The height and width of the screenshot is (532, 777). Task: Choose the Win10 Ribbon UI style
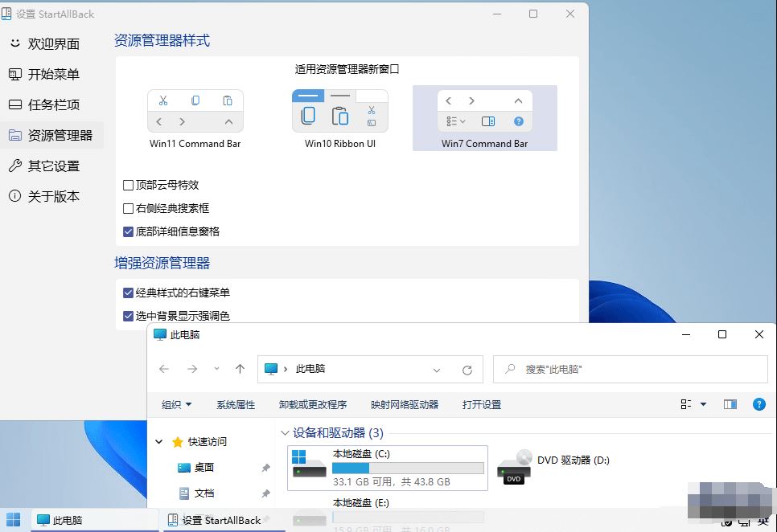coord(340,119)
